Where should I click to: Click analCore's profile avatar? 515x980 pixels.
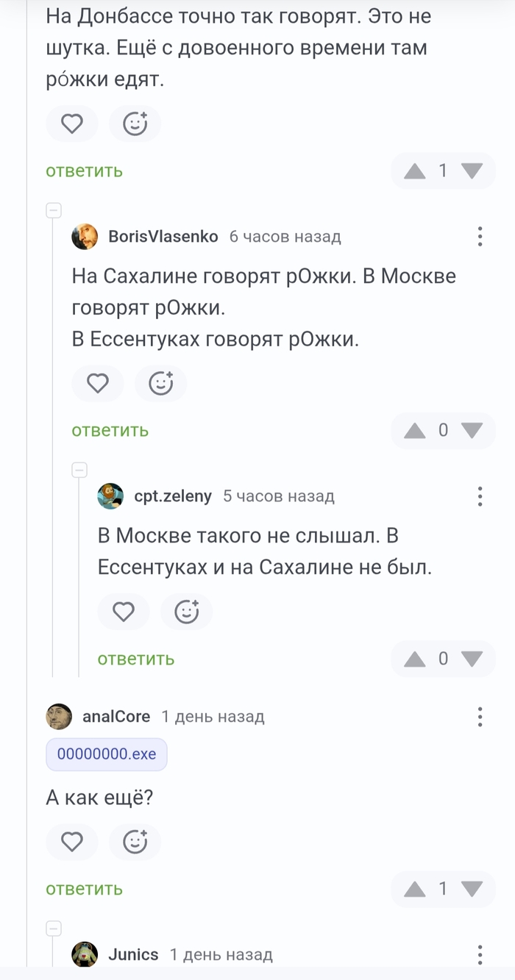59,717
